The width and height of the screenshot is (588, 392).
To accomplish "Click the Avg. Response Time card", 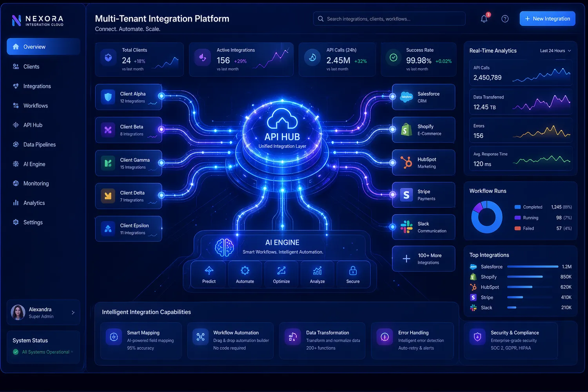I will point(521,159).
